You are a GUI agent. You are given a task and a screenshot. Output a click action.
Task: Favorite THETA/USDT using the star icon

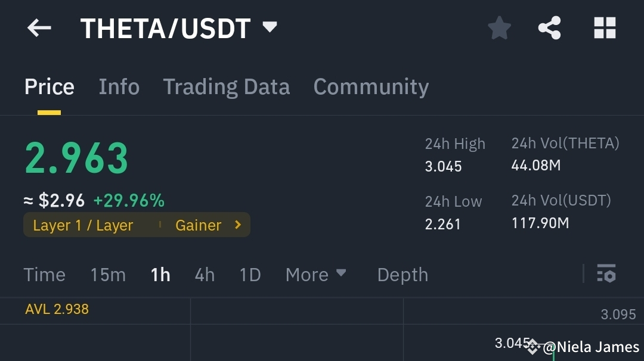(499, 27)
